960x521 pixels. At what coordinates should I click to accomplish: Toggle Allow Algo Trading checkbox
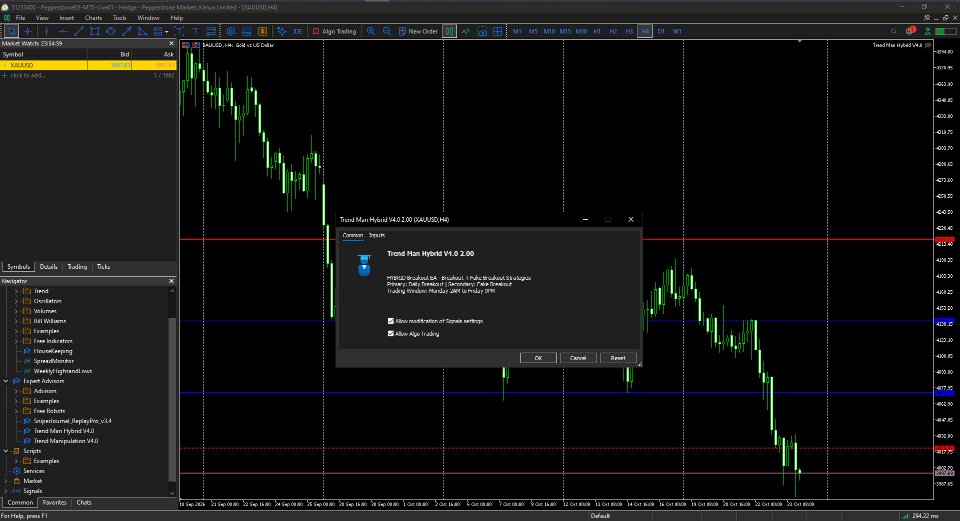(x=391, y=334)
